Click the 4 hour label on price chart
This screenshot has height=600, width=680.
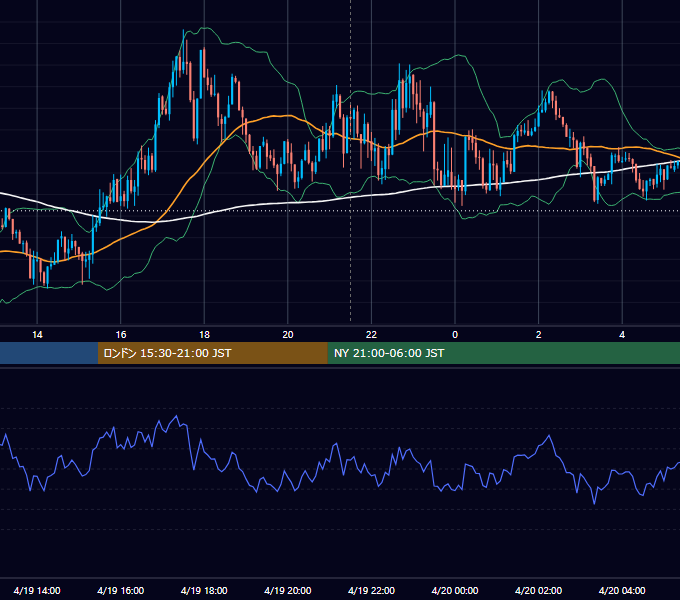tap(622, 335)
